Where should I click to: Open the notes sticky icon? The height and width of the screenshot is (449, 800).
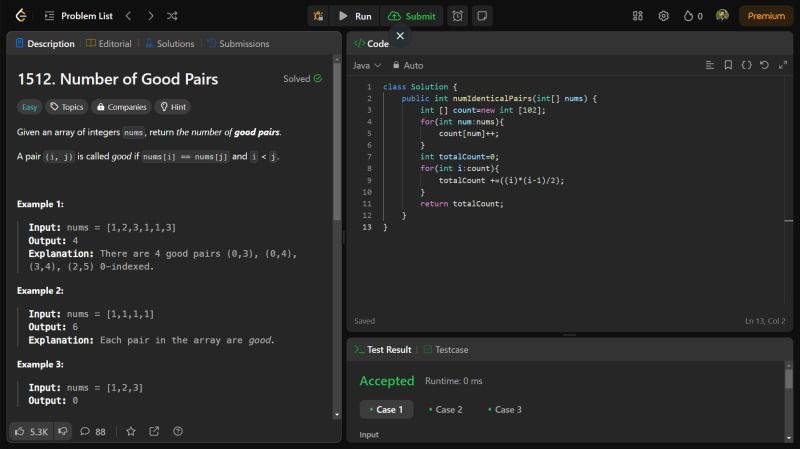click(x=482, y=16)
